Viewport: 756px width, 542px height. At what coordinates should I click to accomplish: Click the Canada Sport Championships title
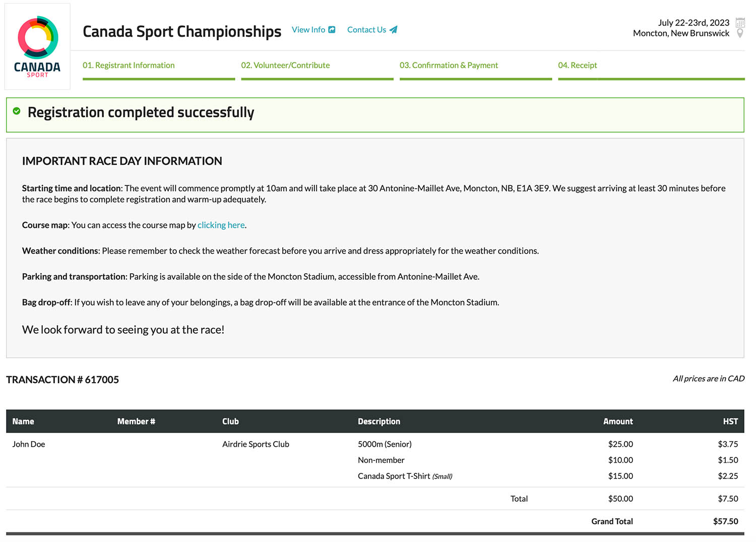[x=182, y=31]
